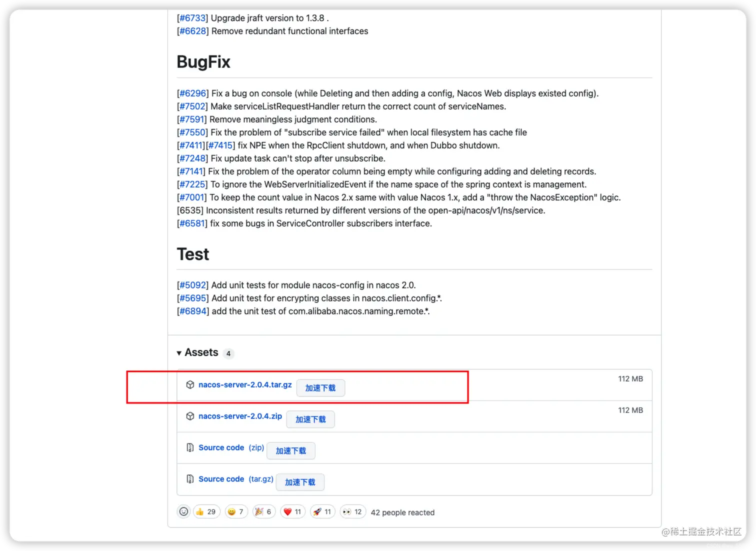Click the '42 people reacted' text
This screenshot has height=551, width=756.
[402, 512]
